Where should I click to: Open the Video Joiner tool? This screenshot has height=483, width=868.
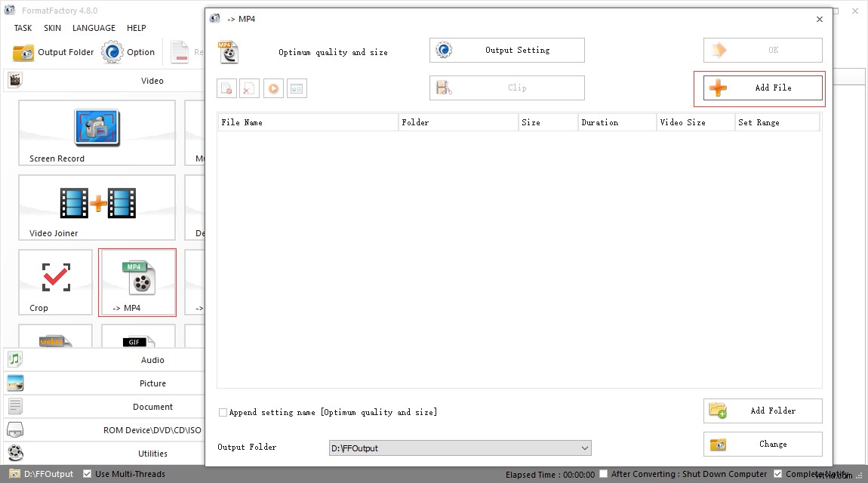[x=97, y=208]
